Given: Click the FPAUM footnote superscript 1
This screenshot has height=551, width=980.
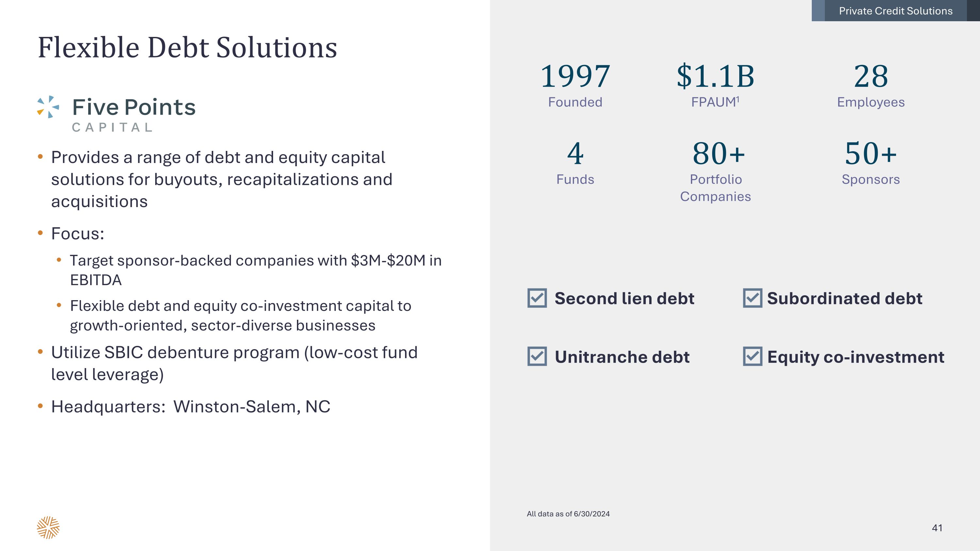Looking at the screenshot, I should click(737, 99).
